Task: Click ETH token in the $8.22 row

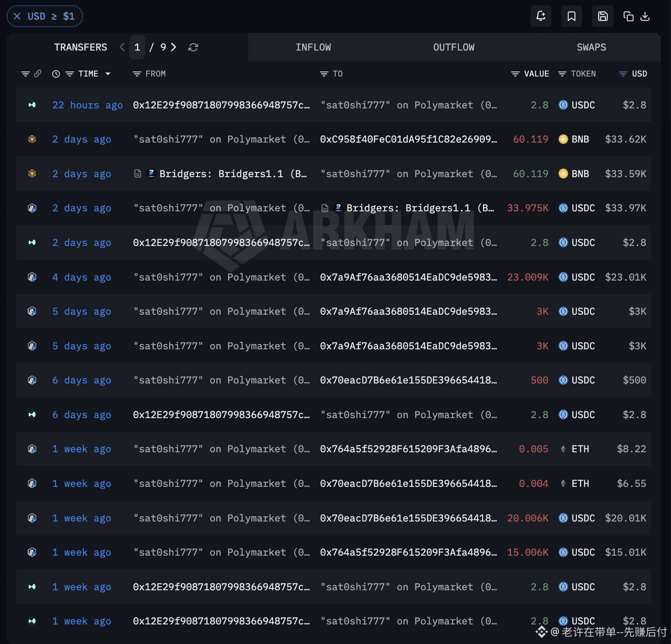Action: [x=574, y=449]
